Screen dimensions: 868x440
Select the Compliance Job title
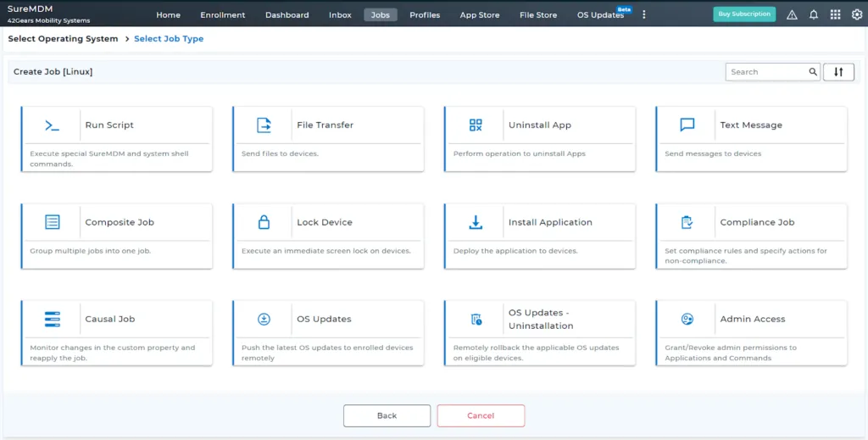pos(757,222)
